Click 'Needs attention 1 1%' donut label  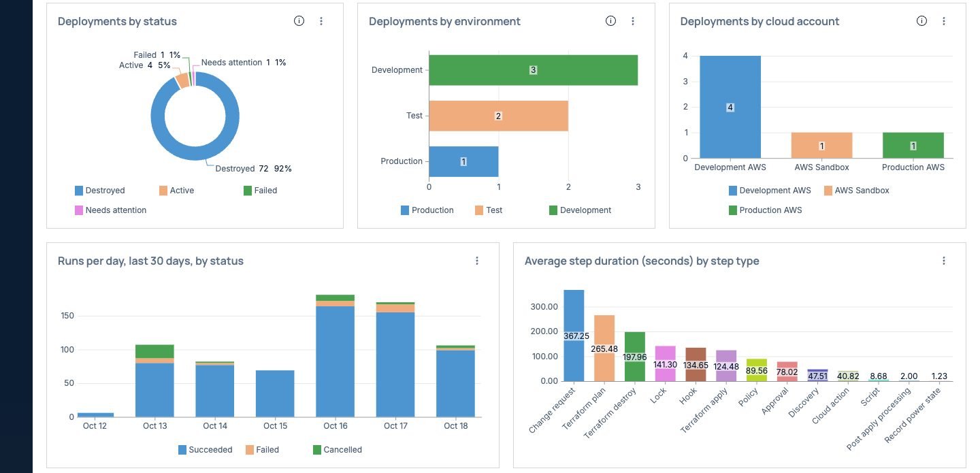pos(244,63)
